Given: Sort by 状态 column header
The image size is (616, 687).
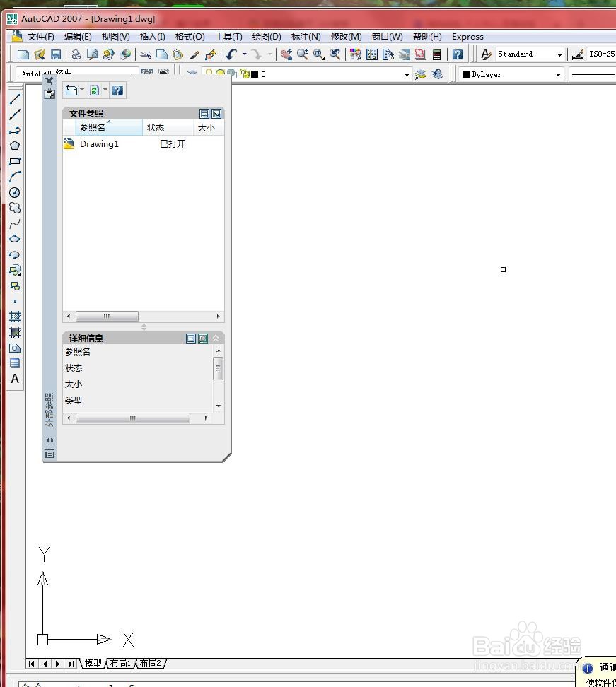Looking at the screenshot, I should tap(168, 127).
